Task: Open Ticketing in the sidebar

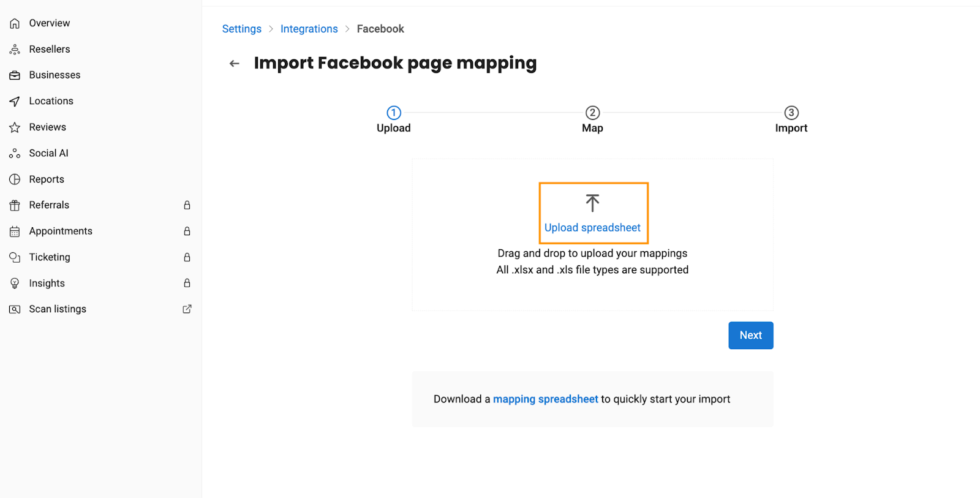Action: (50, 257)
